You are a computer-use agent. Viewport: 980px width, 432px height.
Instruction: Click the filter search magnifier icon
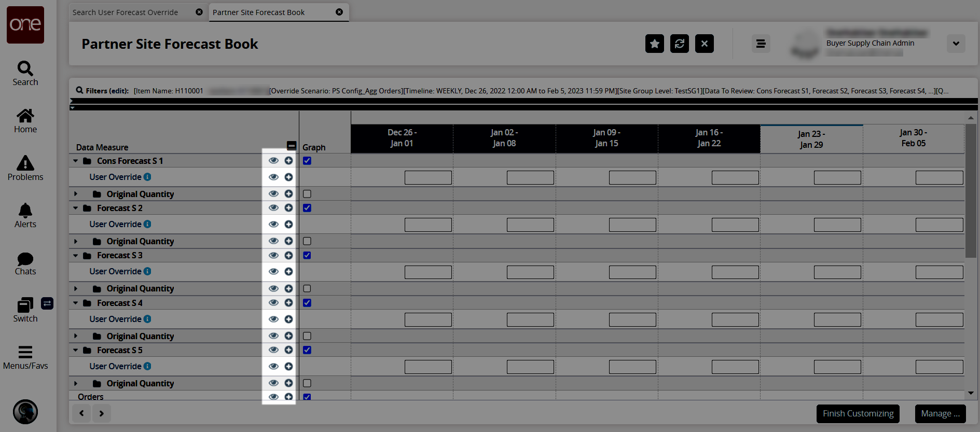[x=79, y=90]
